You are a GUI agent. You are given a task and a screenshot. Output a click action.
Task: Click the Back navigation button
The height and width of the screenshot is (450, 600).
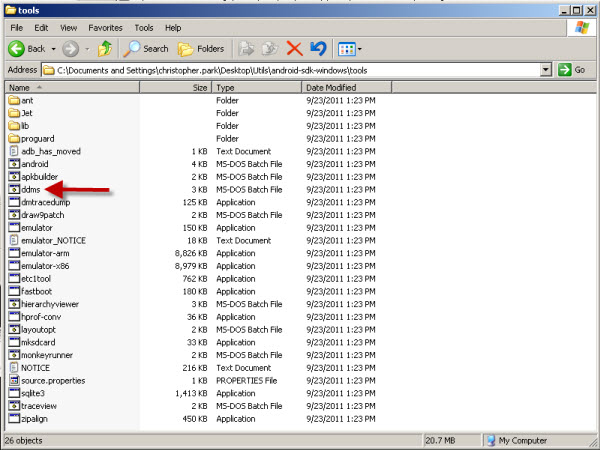(x=28, y=48)
